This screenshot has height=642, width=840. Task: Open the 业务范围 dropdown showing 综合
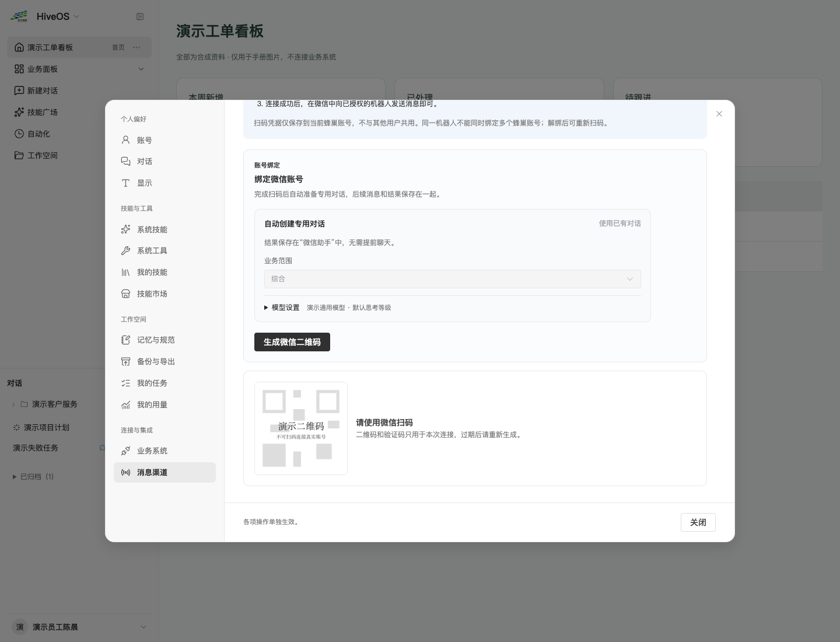(453, 279)
